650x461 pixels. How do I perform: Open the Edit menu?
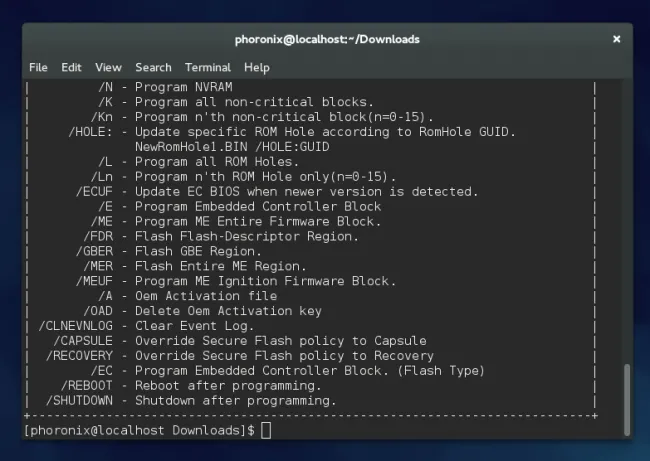pos(71,67)
